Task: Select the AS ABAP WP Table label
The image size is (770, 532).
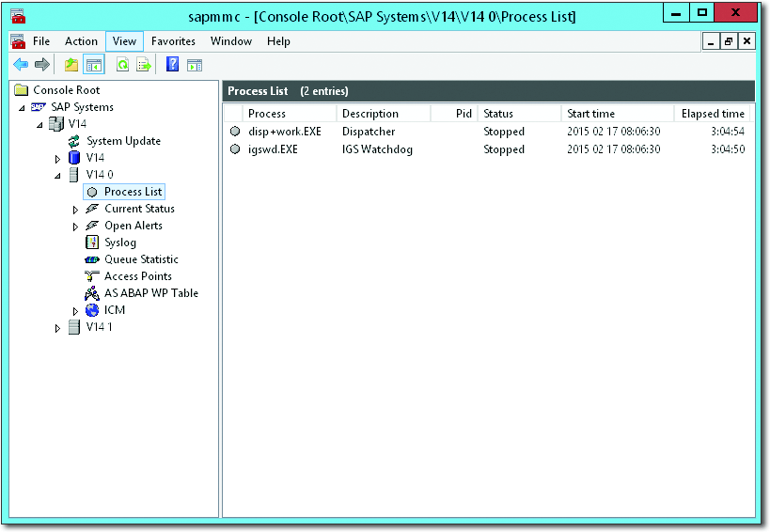Action: (151, 293)
